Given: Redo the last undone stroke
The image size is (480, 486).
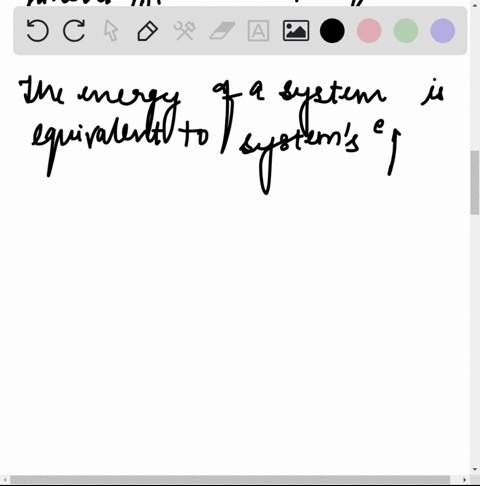Looking at the screenshot, I should pos(74,31).
